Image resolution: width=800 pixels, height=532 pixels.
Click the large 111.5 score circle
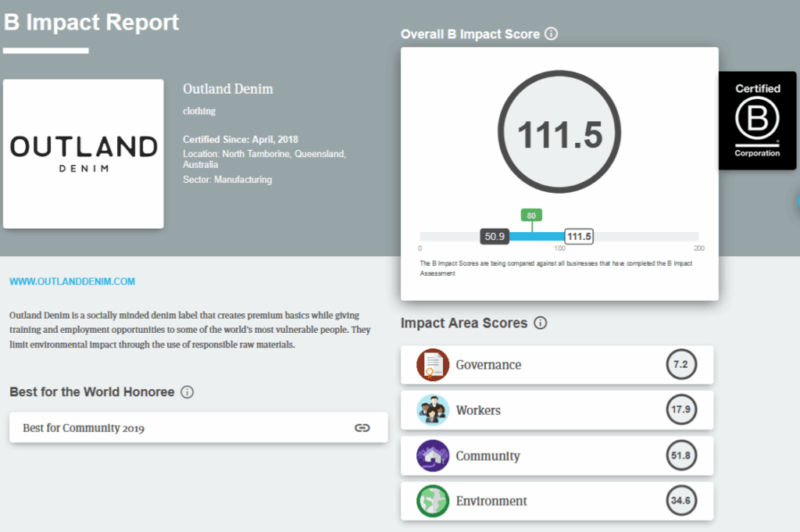click(559, 132)
